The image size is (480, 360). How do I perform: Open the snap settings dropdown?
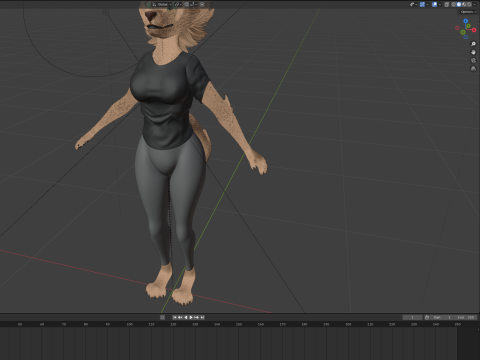[x=194, y=4]
